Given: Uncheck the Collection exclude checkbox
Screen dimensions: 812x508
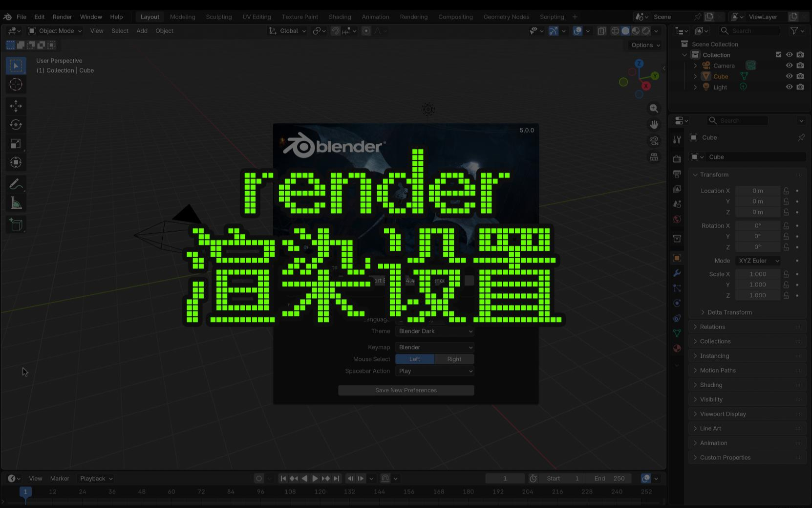Looking at the screenshot, I should [778, 55].
